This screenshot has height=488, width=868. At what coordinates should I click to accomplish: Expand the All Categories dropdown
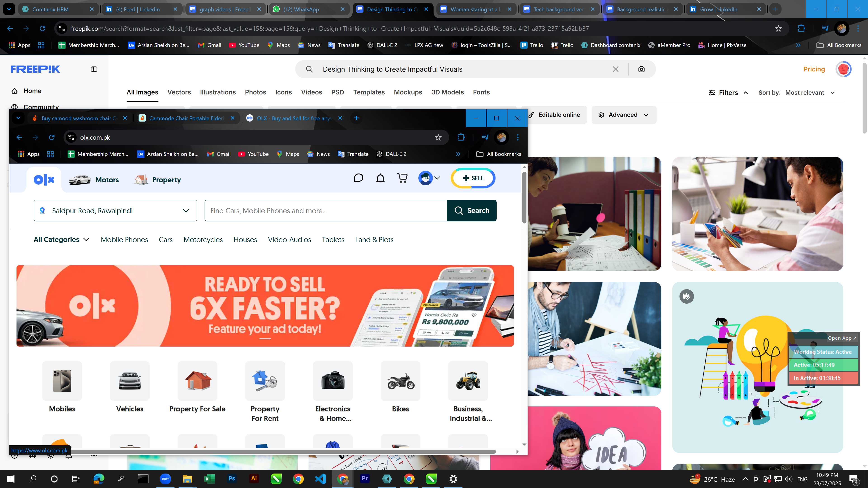61,239
